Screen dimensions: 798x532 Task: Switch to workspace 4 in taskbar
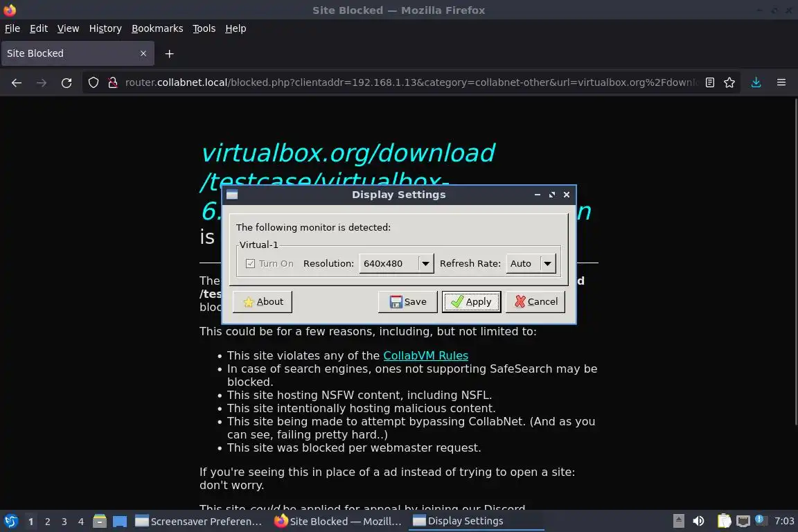(x=81, y=522)
